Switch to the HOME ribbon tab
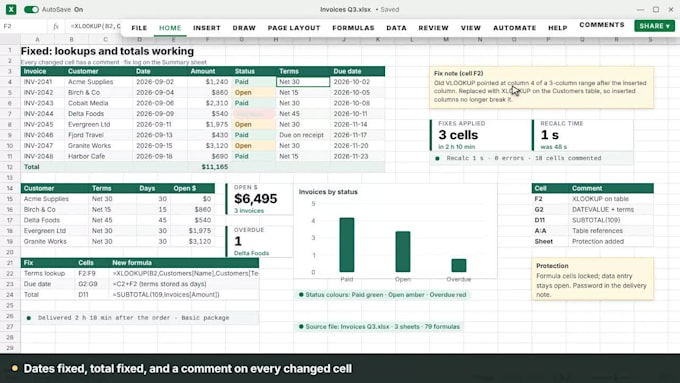 pyautogui.click(x=170, y=28)
